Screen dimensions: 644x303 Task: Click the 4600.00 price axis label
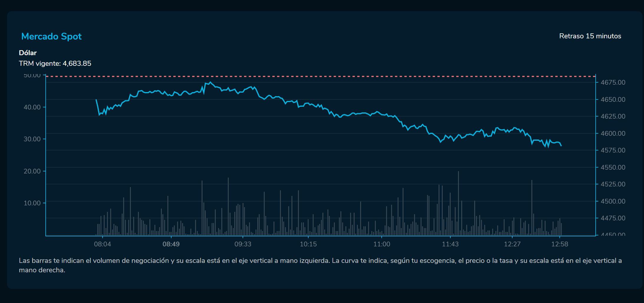(613, 134)
